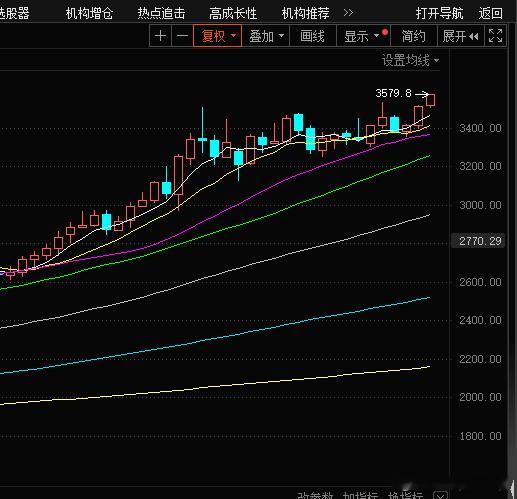Viewport: 517px width, 499px height.
Task: Click the 2600.00 axis price label
Action: pos(480,282)
